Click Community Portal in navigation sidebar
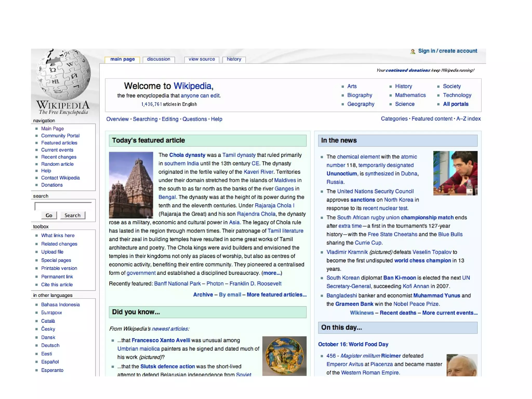 (60, 136)
